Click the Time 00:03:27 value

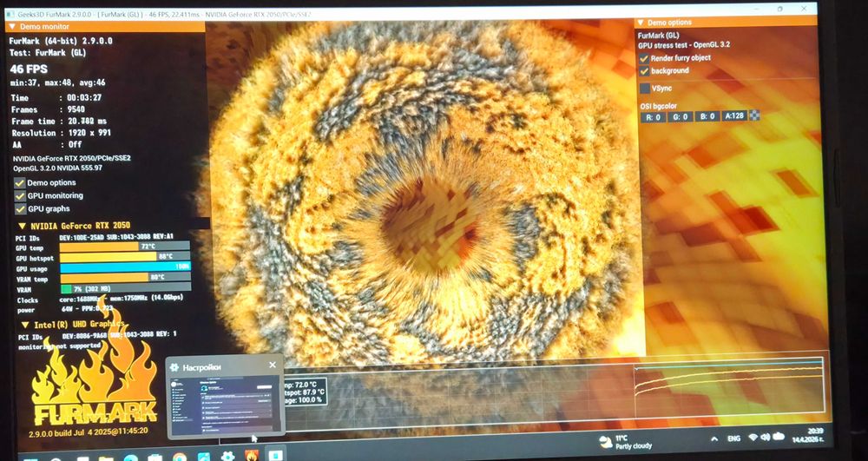tap(84, 98)
